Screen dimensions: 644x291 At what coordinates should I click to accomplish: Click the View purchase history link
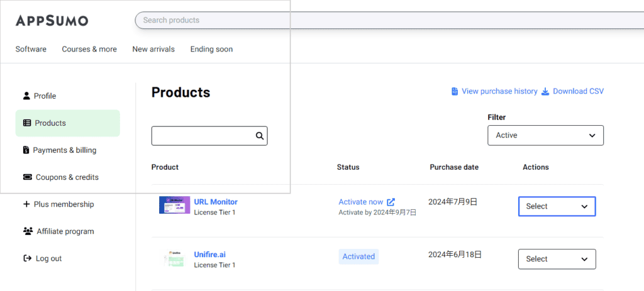[x=499, y=91]
